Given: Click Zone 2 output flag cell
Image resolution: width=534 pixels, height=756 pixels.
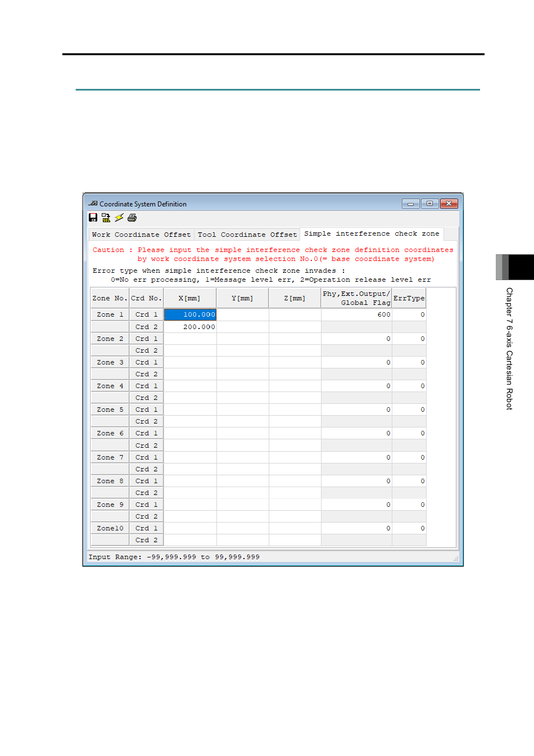Looking at the screenshot, I should tap(356, 339).
